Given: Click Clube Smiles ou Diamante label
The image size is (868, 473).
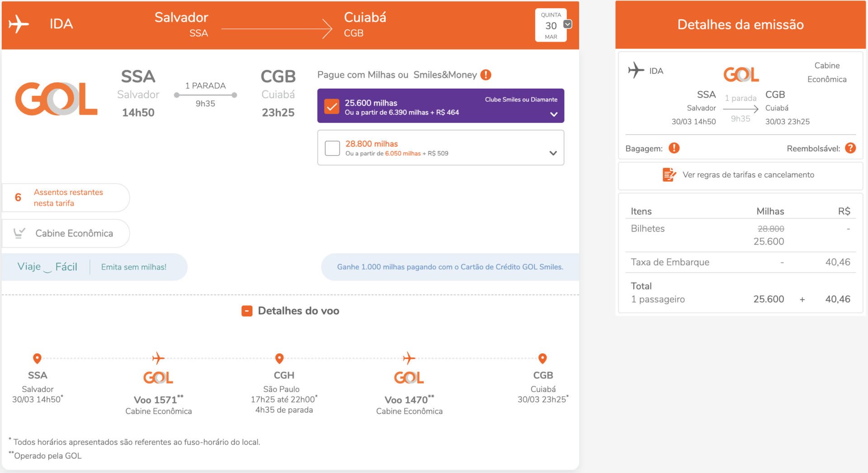Looking at the screenshot, I should tap(521, 99).
